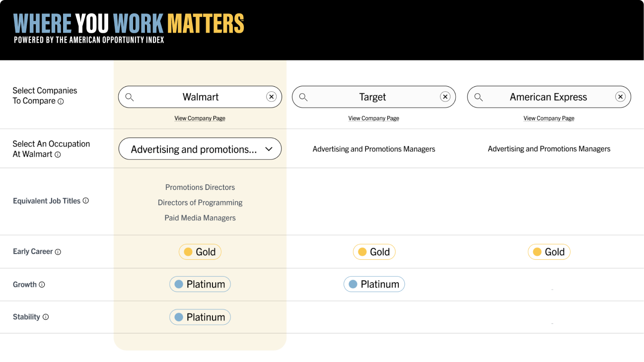Viewport: 644px width, 362px height.
Task: Open American Express View Company Page link
Action: [x=549, y=119]
